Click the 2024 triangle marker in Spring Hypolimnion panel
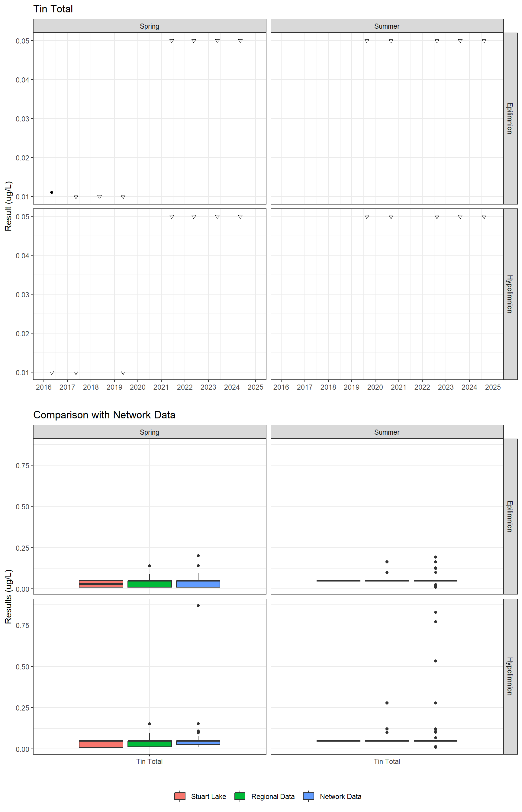Screen dimensions: 522x812 pos(240,217)
